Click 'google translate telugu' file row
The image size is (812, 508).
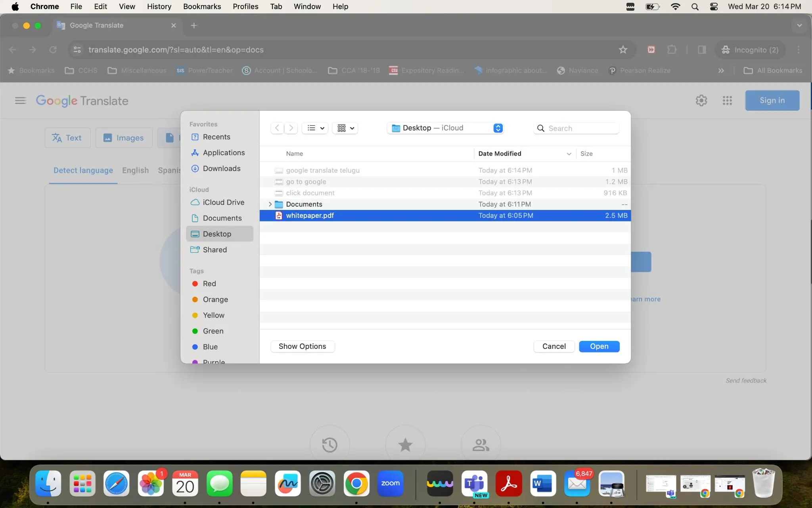coord(445,170)
